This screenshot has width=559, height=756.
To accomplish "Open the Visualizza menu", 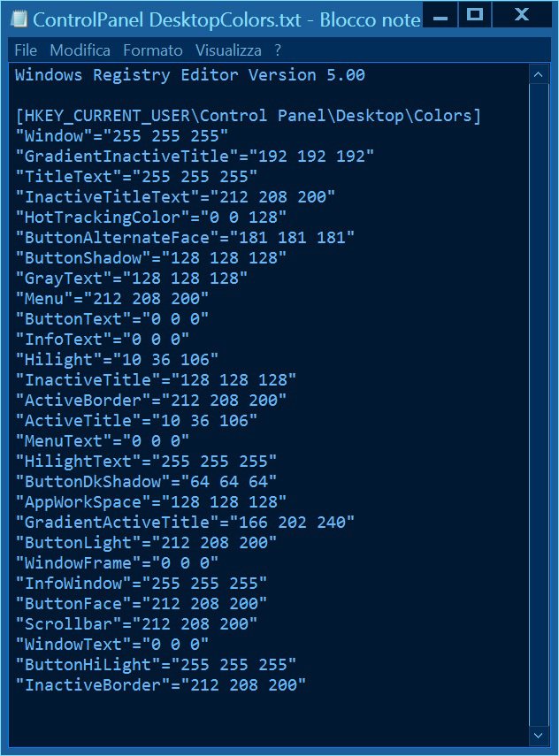I will pos(228,50).
